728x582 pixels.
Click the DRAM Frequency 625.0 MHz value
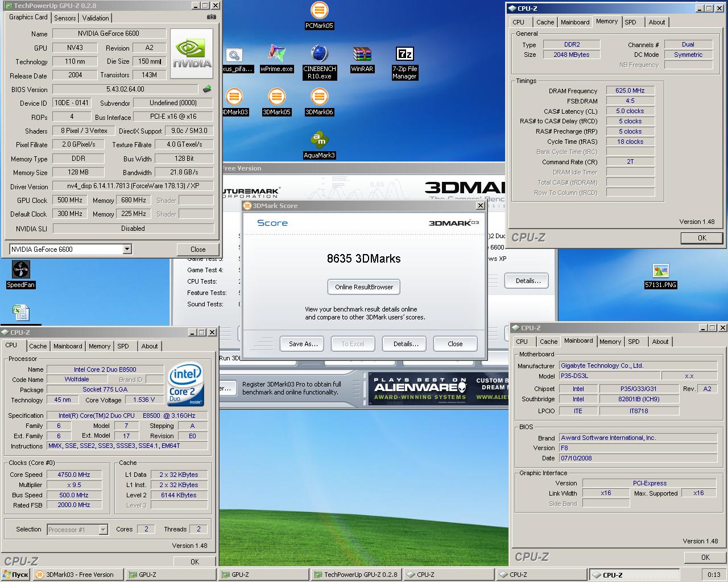click(x=630, y=90)
